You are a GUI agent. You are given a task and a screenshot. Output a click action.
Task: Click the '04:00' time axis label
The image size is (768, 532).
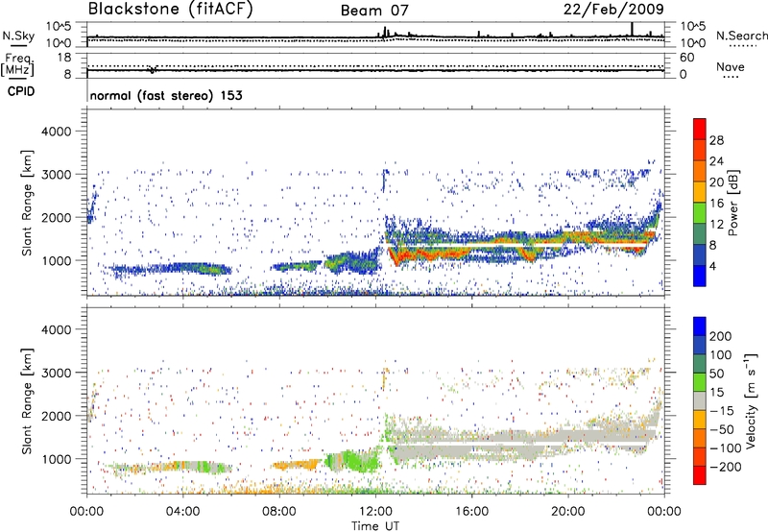click(x=182, y=512)
